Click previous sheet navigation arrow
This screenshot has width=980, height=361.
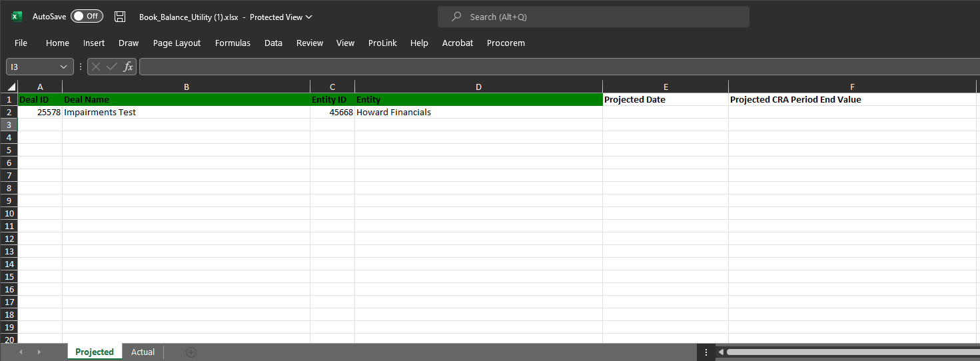(21, 352)
